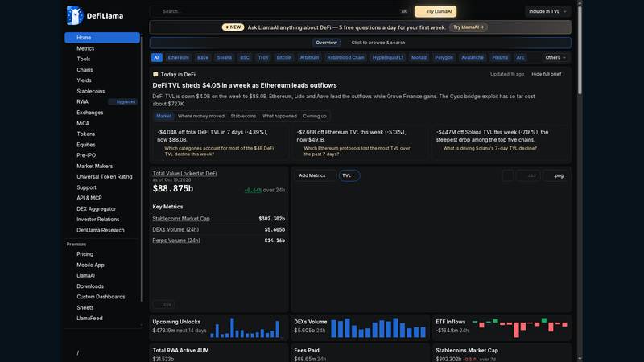This screenshot has height=362, width=644.
Task: Click the NEW badge in the LlamaAI banner
Action: click(233, 27)
